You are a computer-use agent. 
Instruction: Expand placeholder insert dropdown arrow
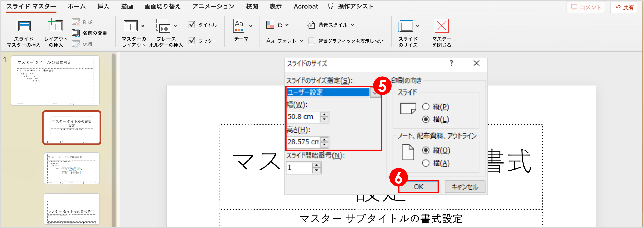tap(175, 26)
